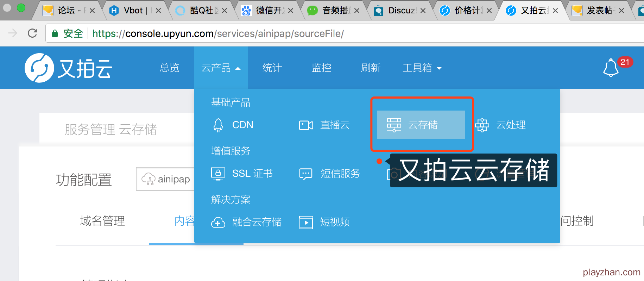Image resolution: width=644 pixels, height=281 pixels.
Task: Open 云处理 cloud processing icon
Action: pos(482,125)
